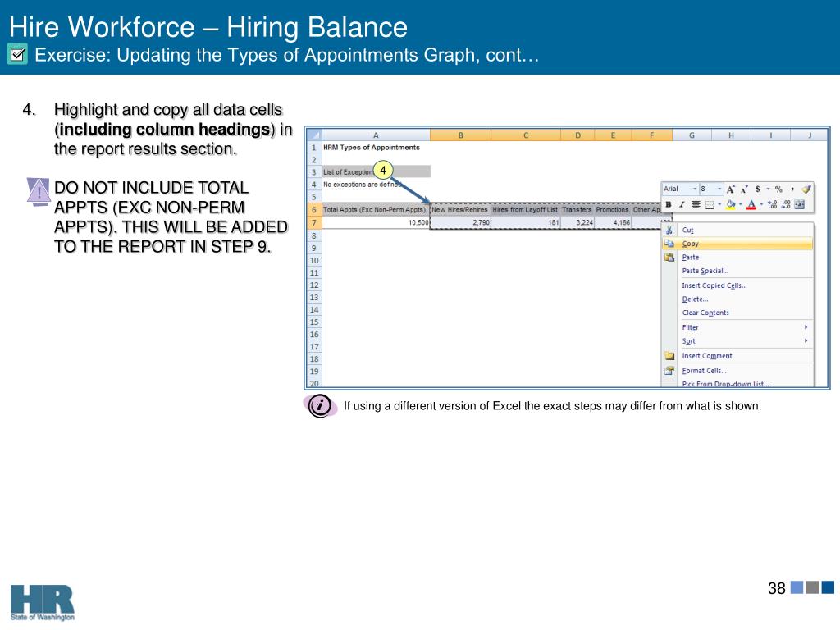Apply borders with the Borders icon
This screenshot has width=840, height=630.
(710, 204)
